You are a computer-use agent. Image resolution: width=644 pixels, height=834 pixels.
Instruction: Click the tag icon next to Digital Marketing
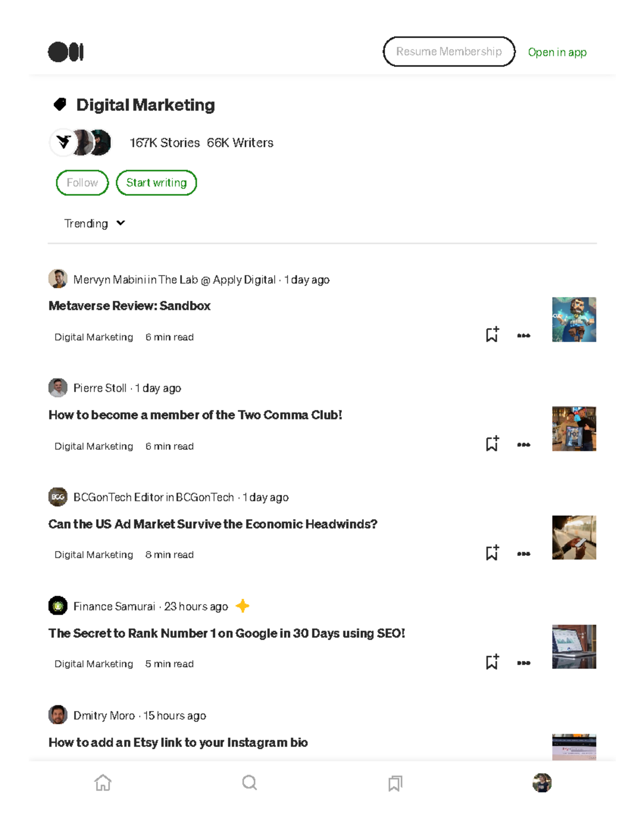pos(60,103)
